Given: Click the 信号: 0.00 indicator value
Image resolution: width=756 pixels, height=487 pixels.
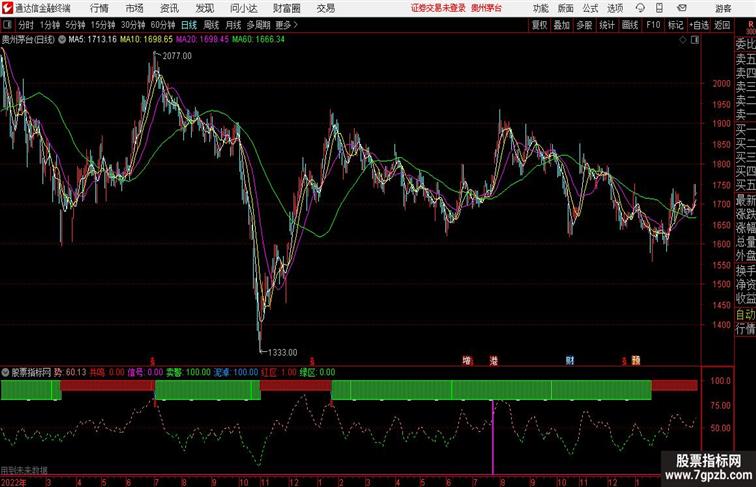Looking at the screenshot, I should tap(145, 372).
